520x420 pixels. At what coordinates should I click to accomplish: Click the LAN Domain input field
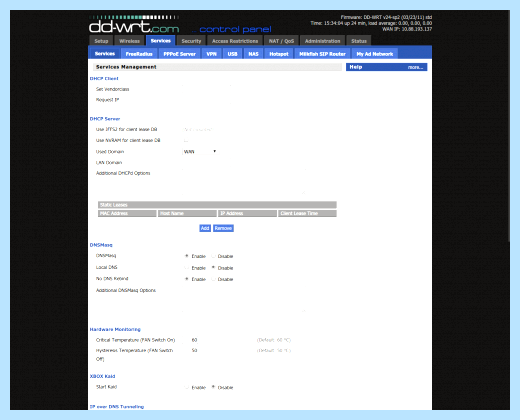pyautogui.click(x=207, y=162)
